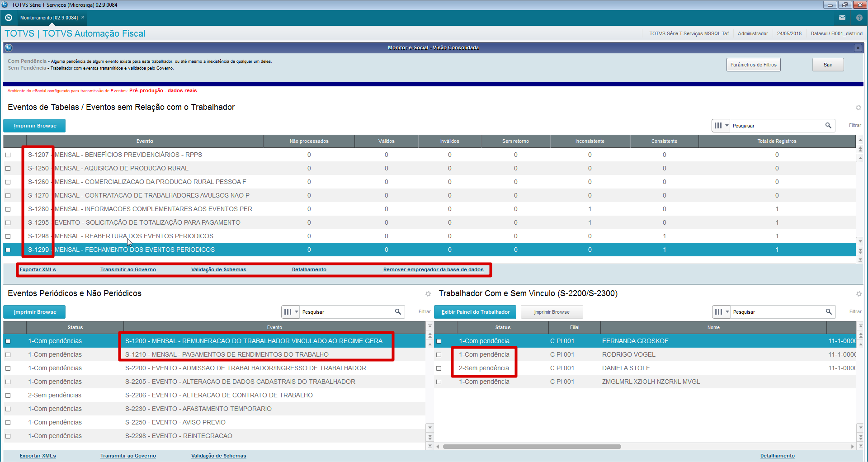
Task: Open Exportar XMLs link under Eventos de Tabelas
Action: point(38,270)
